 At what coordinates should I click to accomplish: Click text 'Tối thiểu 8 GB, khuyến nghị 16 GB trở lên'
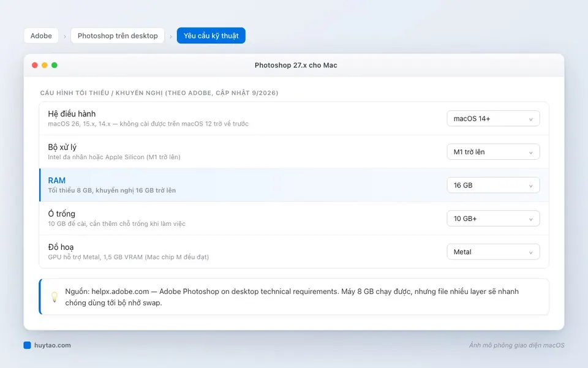point(111,190)
